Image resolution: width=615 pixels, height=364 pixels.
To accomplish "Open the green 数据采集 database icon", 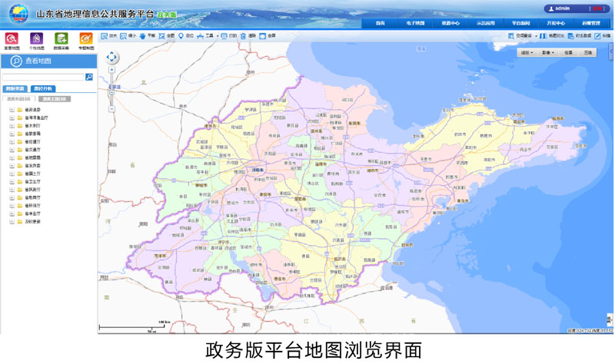I will tap(61, 38).
